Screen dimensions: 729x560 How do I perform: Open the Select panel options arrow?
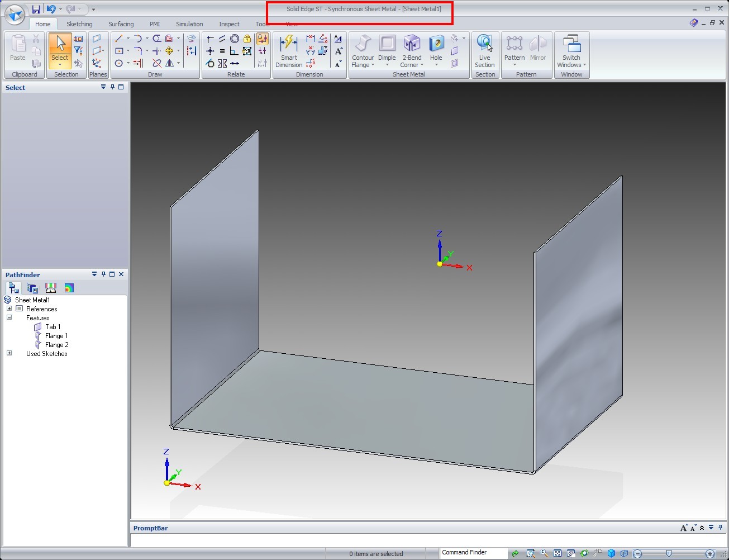pos(103,87)
